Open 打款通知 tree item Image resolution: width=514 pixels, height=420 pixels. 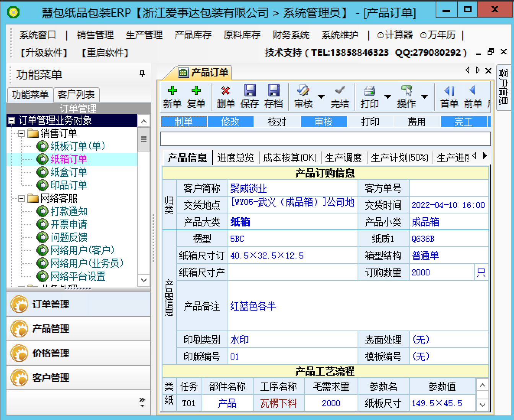point(69,211)
